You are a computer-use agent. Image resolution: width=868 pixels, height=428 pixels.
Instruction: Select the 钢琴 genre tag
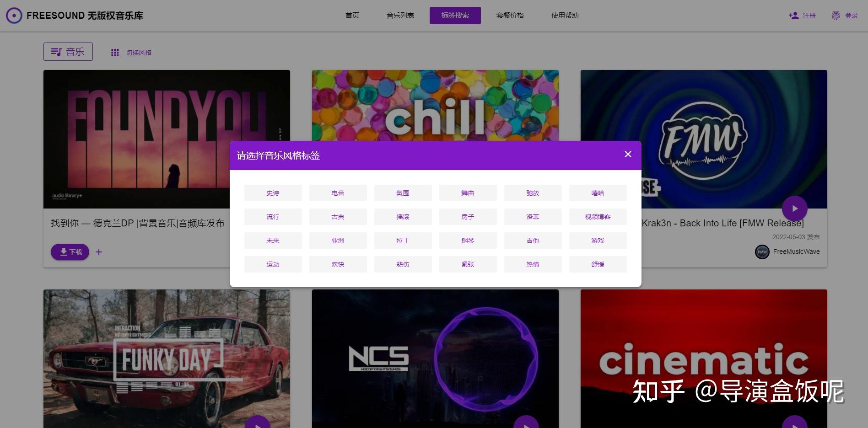468,240
